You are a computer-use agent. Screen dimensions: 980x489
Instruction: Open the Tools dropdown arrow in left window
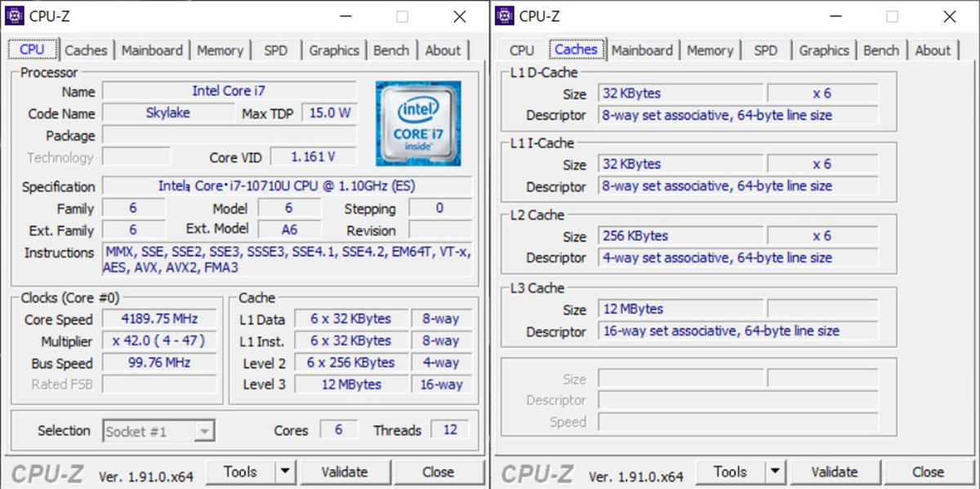tap(285, 472)
